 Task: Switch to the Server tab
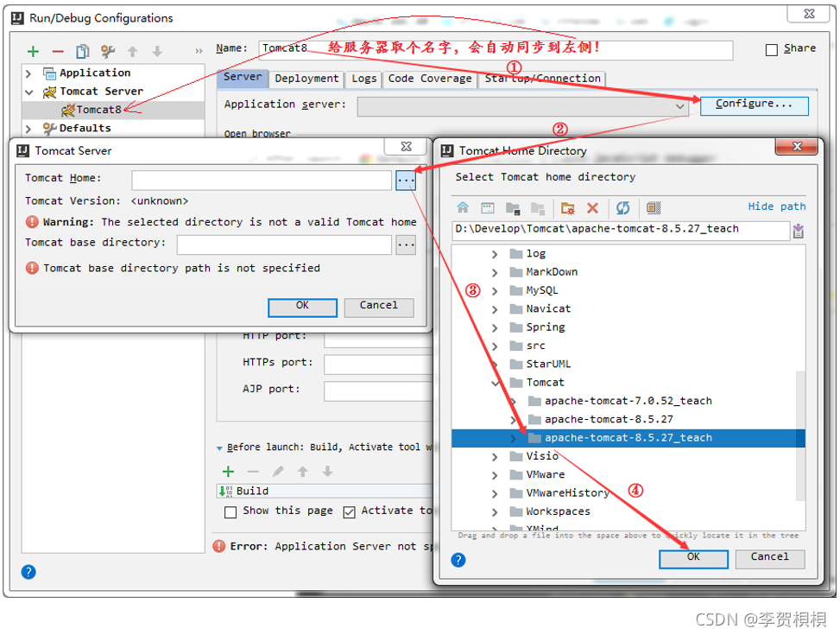pyautogui.click(x=243, y=77)
